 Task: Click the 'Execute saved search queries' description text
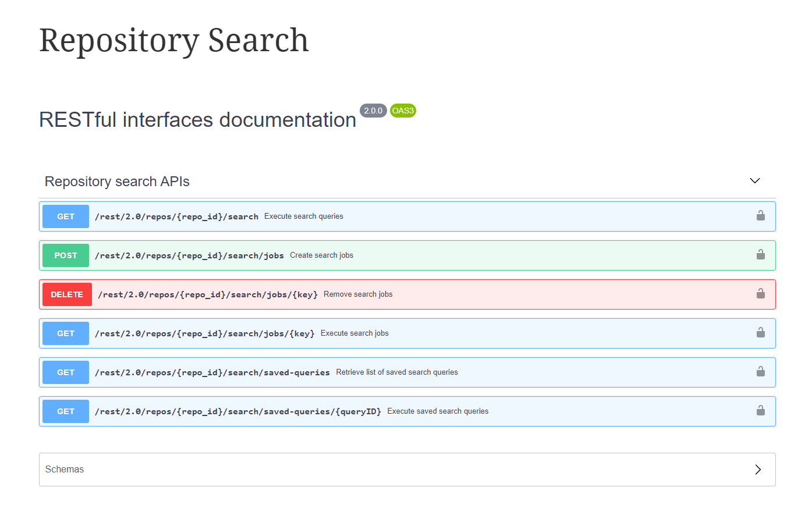pos(438,411)
